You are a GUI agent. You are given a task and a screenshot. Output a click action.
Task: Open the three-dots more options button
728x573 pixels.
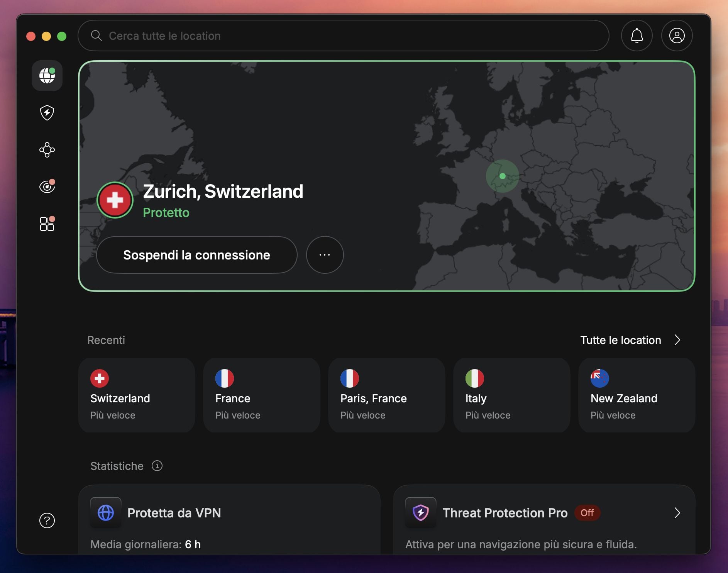[325, 255]
